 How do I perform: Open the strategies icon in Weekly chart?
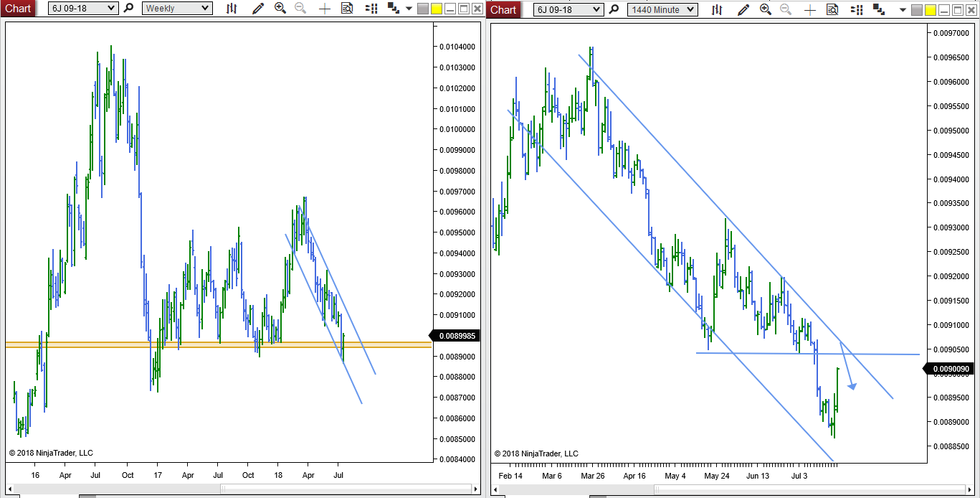coord(393,9)
